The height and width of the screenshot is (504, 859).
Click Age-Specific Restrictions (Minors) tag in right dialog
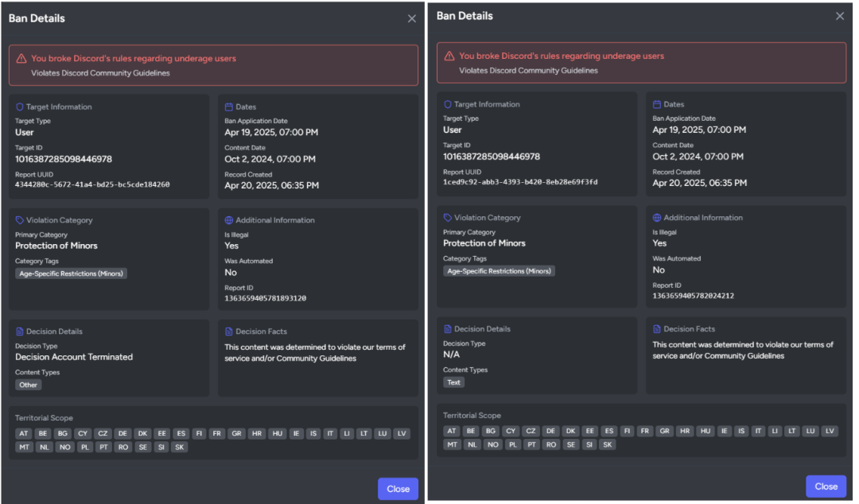coord(499,271)
